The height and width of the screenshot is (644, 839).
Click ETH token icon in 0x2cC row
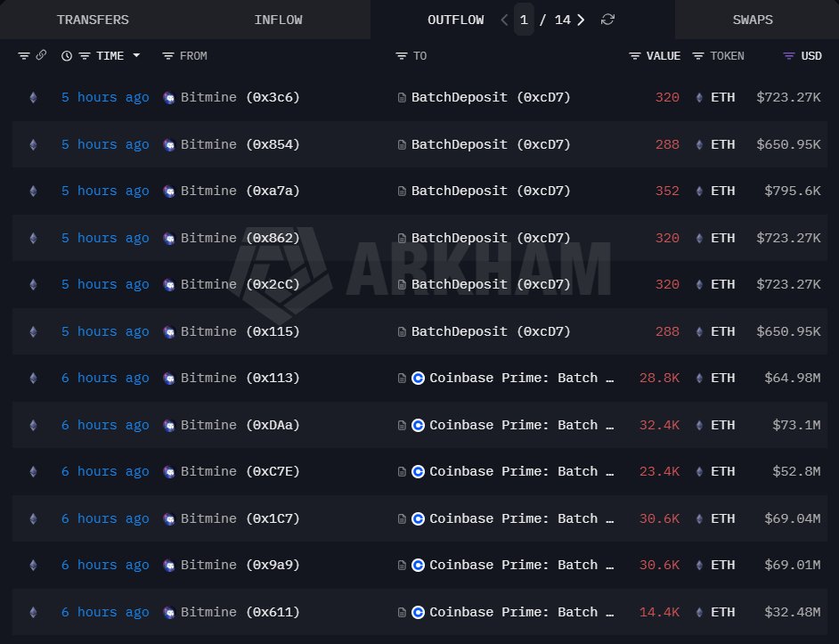click(699, 285)
